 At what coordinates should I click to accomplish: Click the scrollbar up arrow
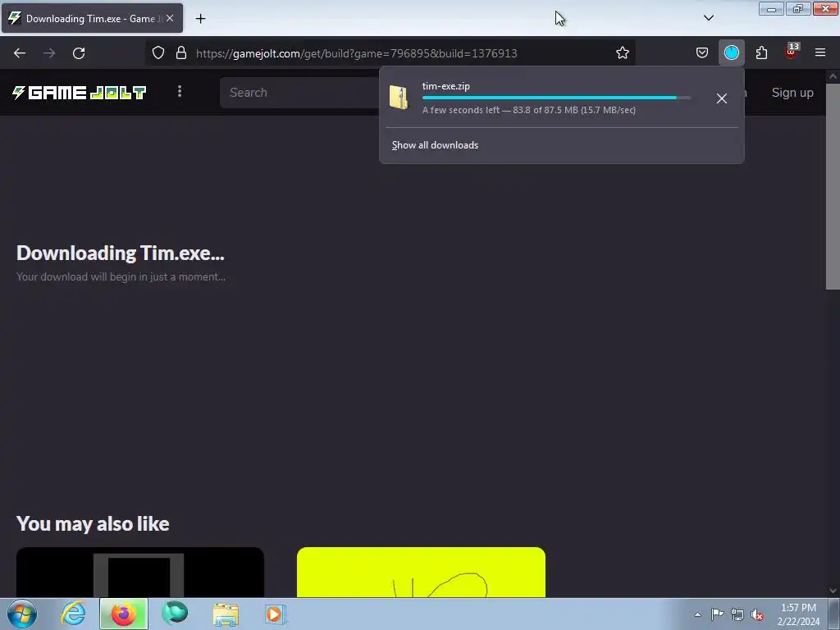click(x=833, y=76)
